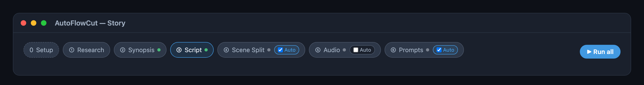Uncheck Auto checkbox for Prompts
The height and width of the screenshot is (85, 644).
(x=439, y=50)
